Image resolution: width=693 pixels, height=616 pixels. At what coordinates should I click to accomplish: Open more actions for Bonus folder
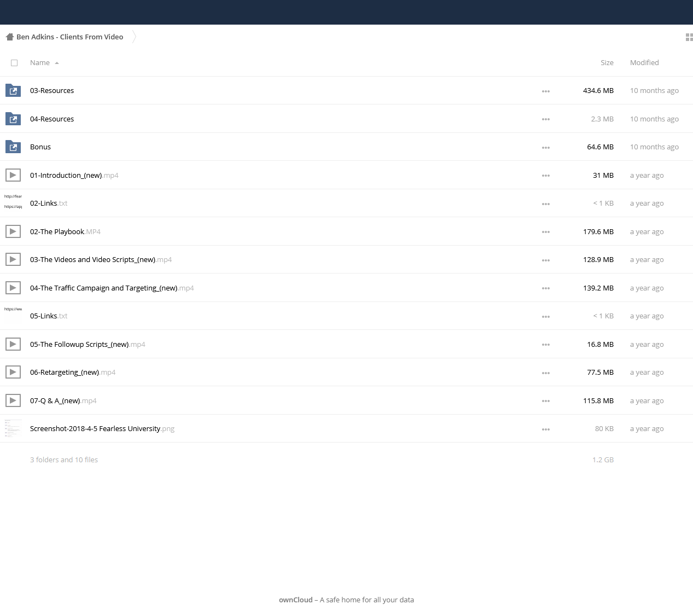coord(546,148)
